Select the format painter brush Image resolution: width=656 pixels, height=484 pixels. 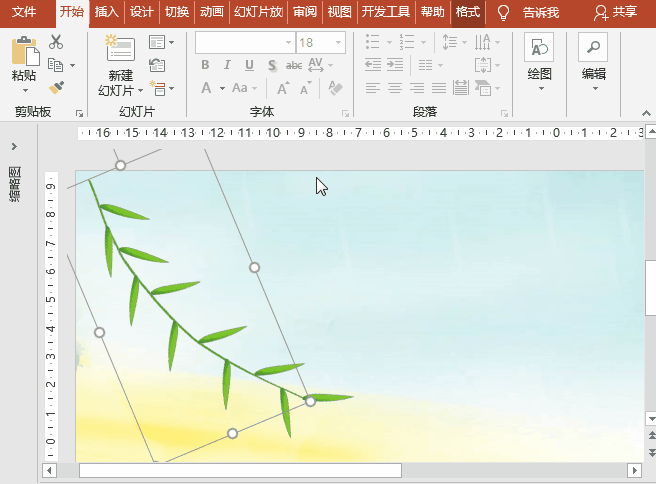[56, 87]
